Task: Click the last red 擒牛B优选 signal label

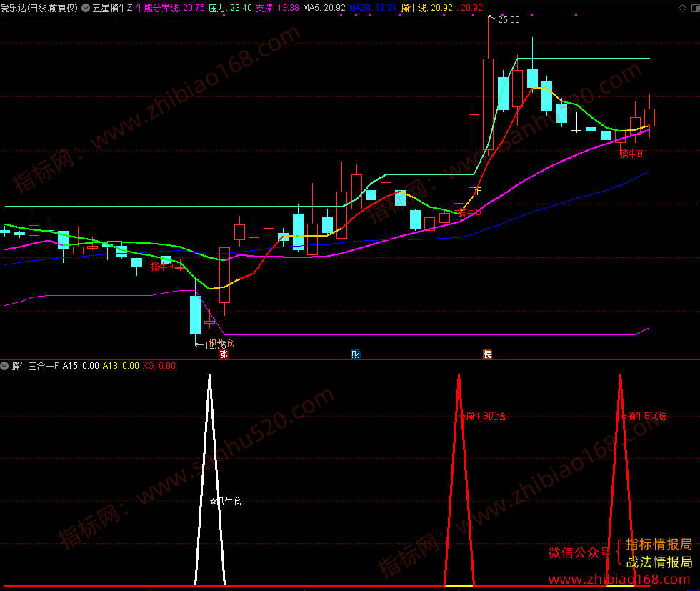Action: (644, 417)
